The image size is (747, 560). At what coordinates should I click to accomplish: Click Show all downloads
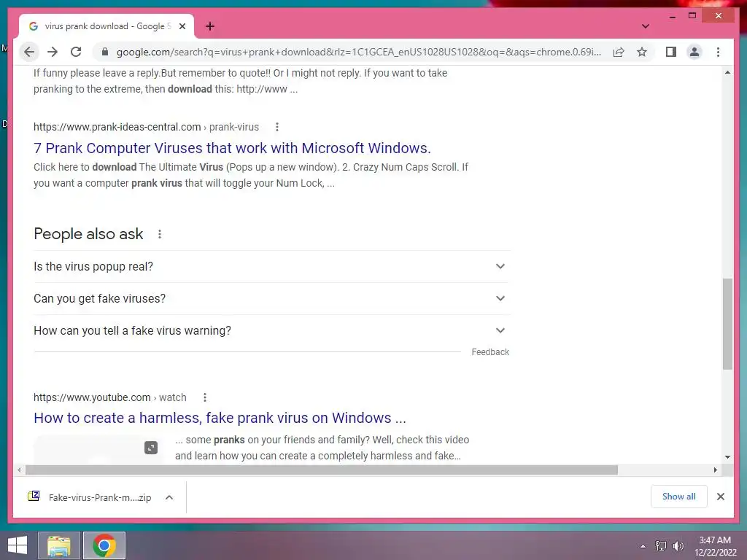tap(679, 497)
